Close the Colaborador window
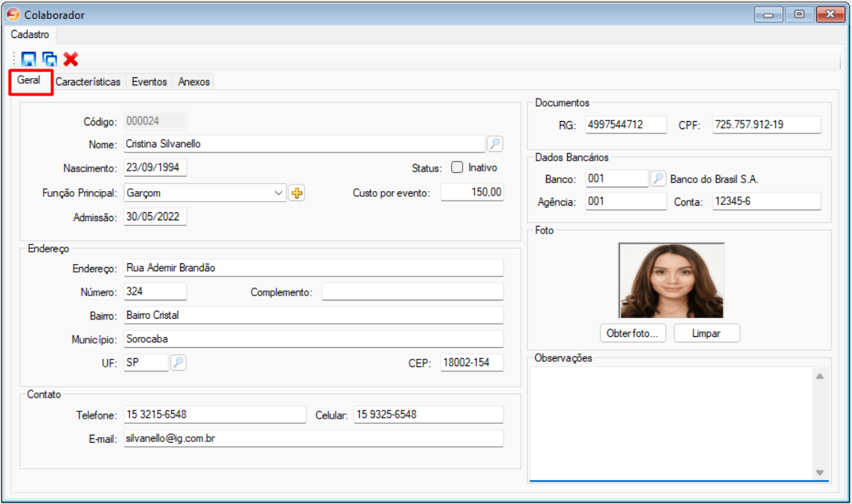This screenshot has width=852, height=504. coord(830,15)
